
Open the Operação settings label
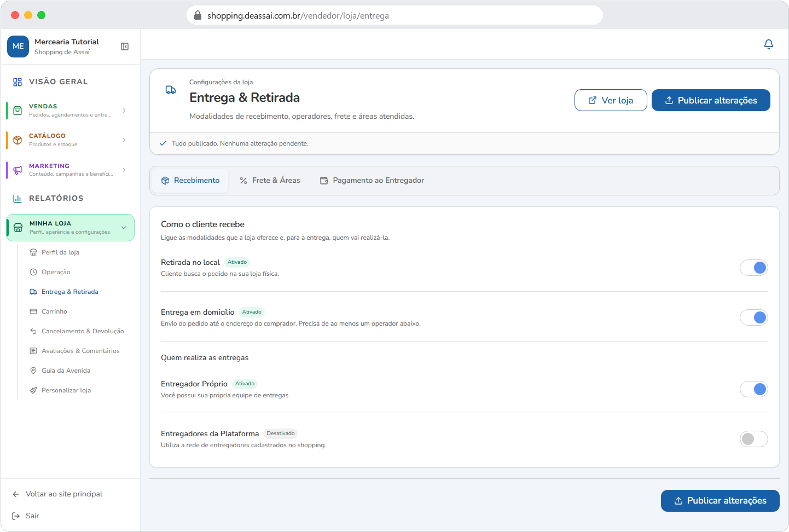[56, 272]
